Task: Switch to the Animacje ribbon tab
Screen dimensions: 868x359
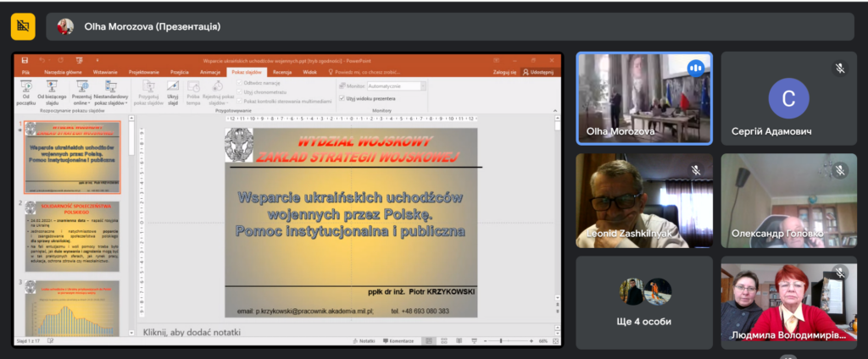Action: coord(209,73)
